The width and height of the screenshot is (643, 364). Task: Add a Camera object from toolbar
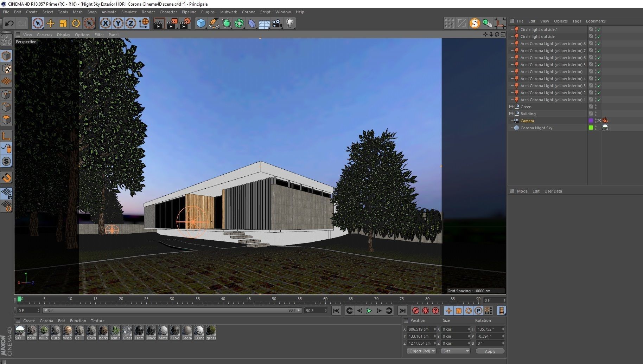point(277,24)
